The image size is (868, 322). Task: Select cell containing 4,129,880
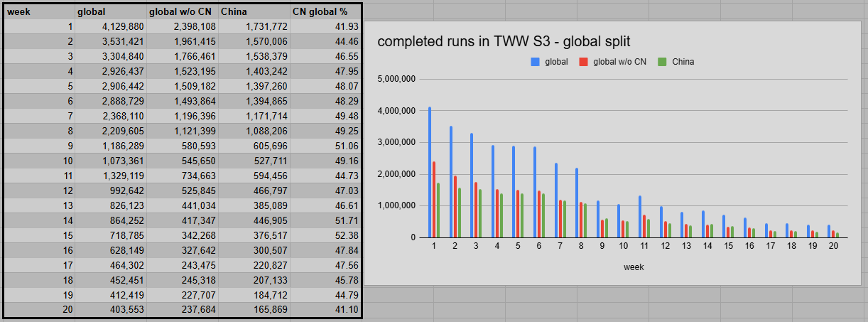click(x=111, y=26)
